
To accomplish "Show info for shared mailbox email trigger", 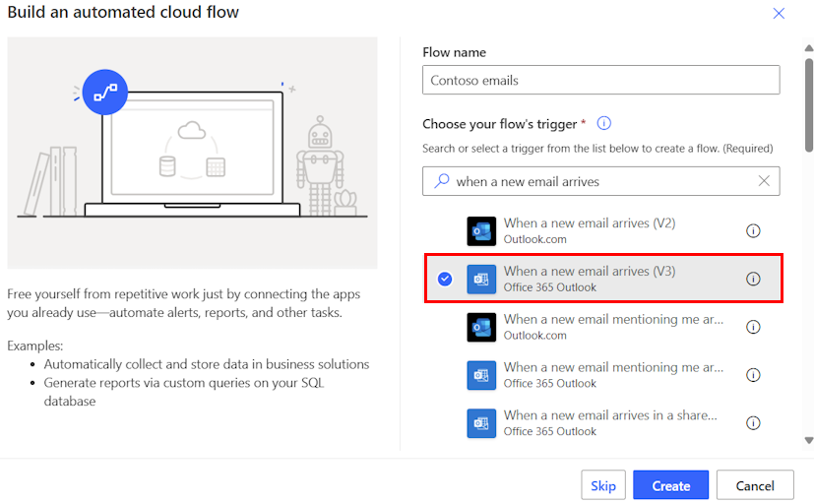I will (753, 423).
